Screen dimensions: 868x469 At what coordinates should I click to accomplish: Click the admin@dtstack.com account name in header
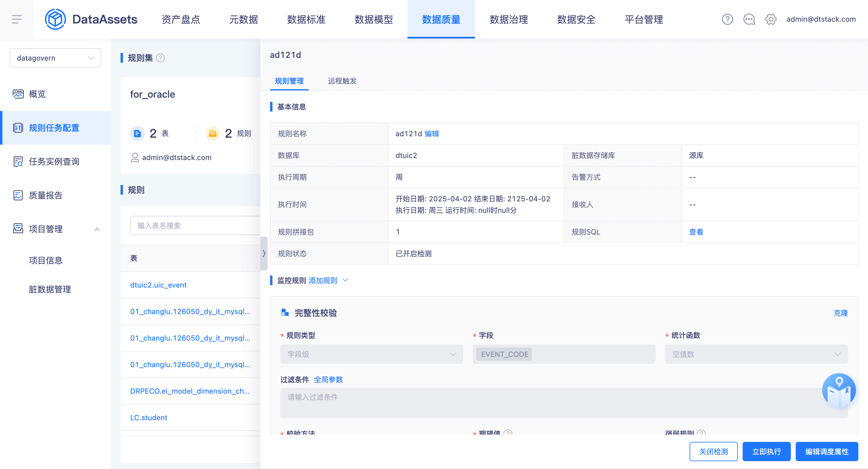coord(821,19)
